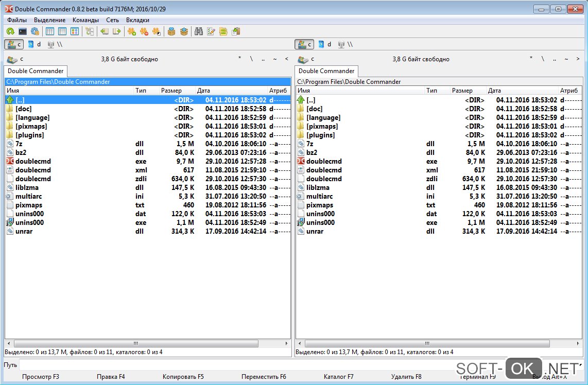Click the green refresh icon in the toolbar
Viewport: 588px width, 385px height.
(x=10, y=31)
